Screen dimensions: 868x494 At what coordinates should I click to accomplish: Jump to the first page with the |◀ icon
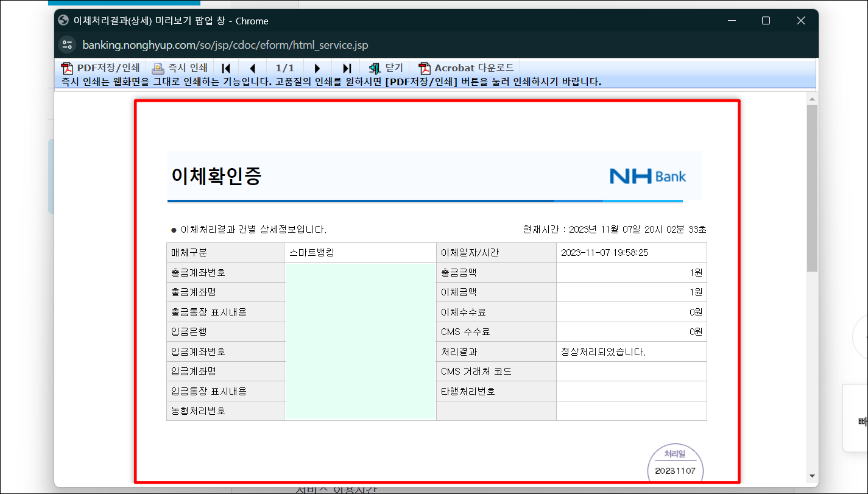226,68
